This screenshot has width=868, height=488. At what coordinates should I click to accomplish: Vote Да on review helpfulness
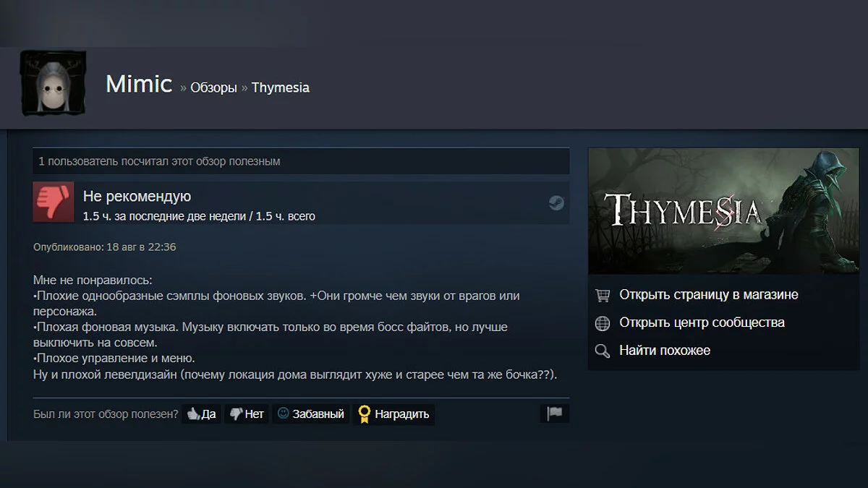click(x=201, y=414)
